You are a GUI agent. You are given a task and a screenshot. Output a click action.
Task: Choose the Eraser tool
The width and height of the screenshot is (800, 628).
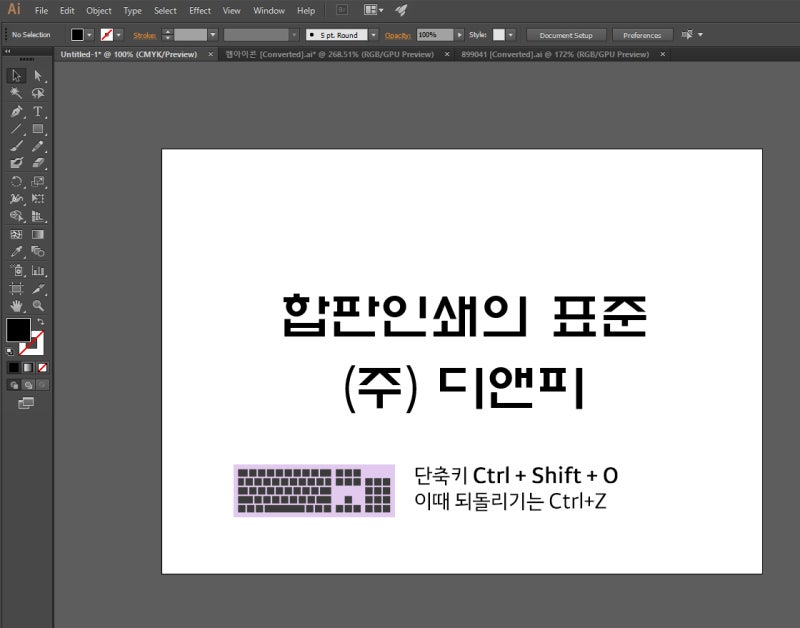[x=38, y=163]
